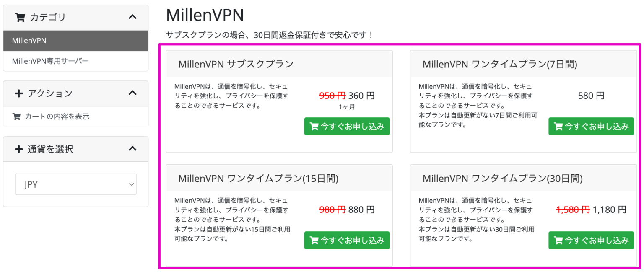This screenshot has height=272, width=644.
Task: Click the cart icon next to カートの内容を表示
Action: coord(17,117)
